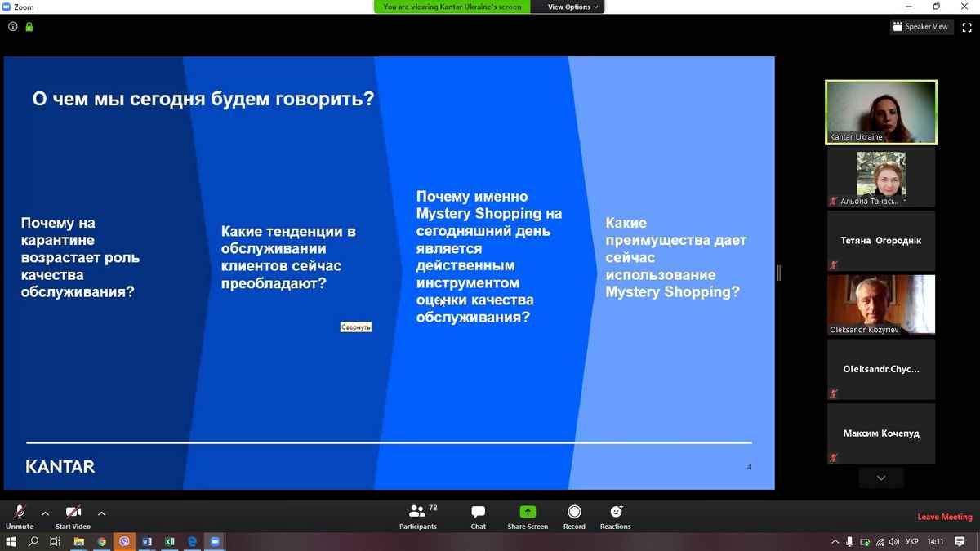Click the green Share Screen icon

point(528,512)
